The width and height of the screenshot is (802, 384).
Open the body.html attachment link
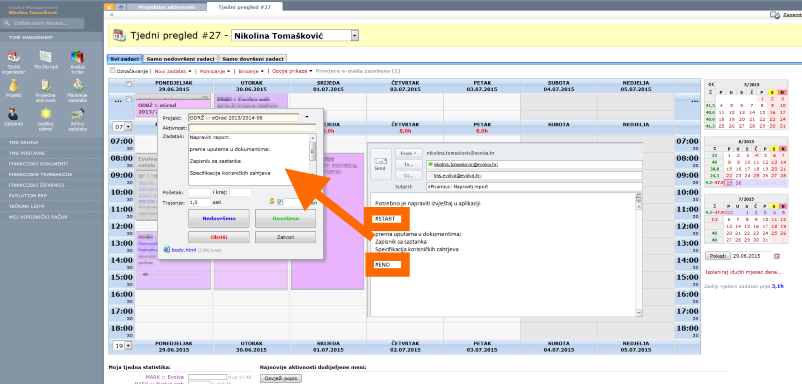click(184, 250)
